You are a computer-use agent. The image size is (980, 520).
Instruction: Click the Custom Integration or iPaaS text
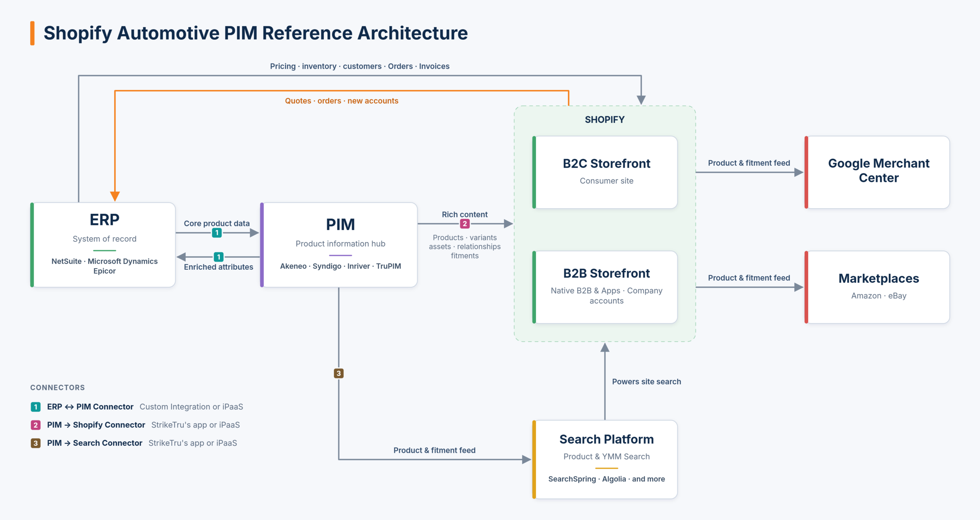191,407
